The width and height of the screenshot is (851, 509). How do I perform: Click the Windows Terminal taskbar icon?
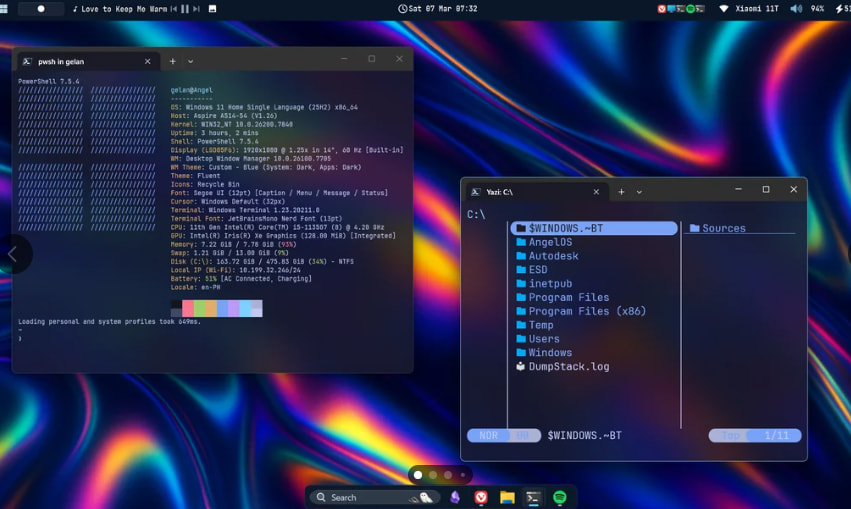[534, 497]
